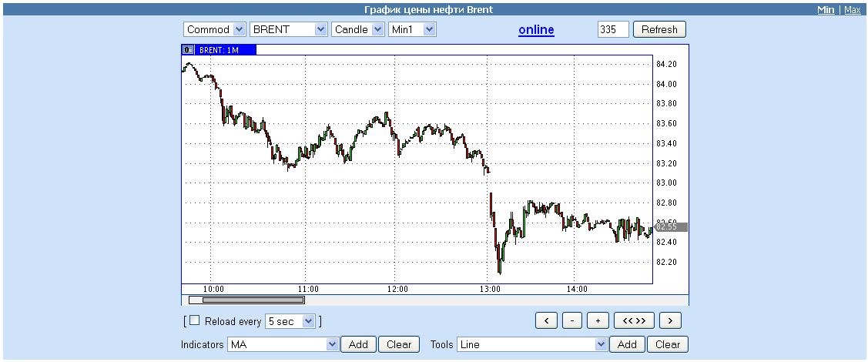Open the MA indicators dropdown
This screenshot has width=868, height=362.
[x=283, y=344]
